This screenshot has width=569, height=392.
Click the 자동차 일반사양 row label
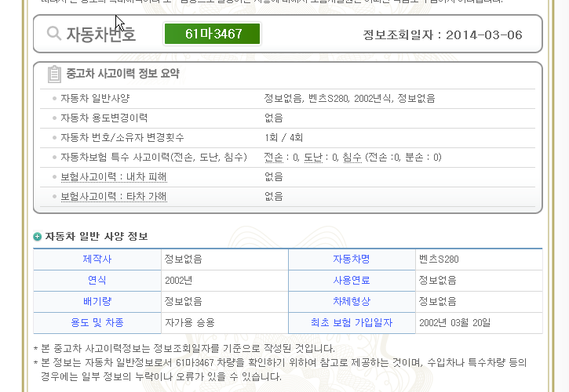[x=95, y=99]
